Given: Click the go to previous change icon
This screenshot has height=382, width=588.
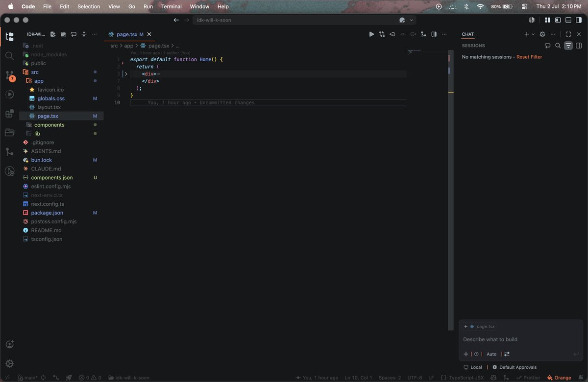Looking at the screenshot, I should pos(392,34).
